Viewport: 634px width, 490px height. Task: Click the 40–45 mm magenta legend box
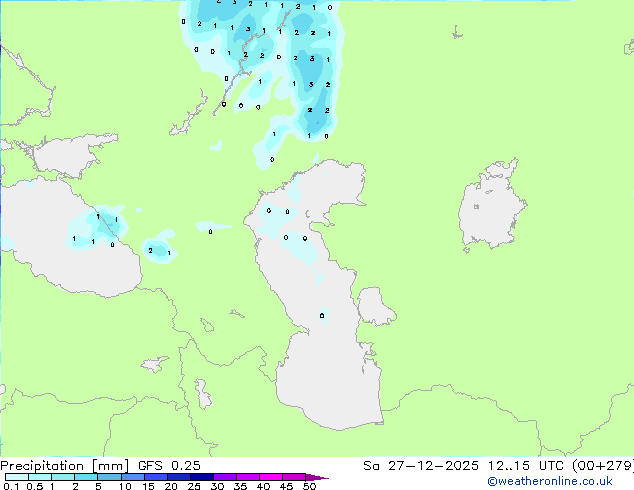point(271,477)
